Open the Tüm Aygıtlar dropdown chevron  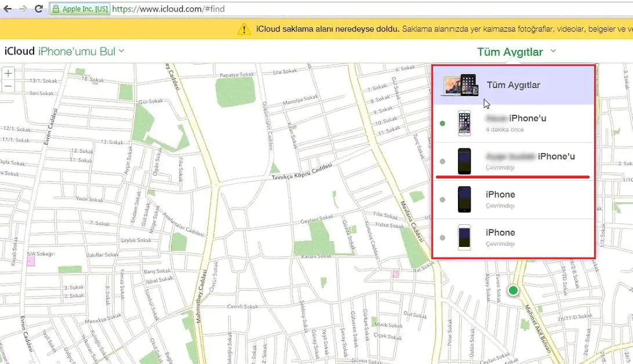click(554, 52)
